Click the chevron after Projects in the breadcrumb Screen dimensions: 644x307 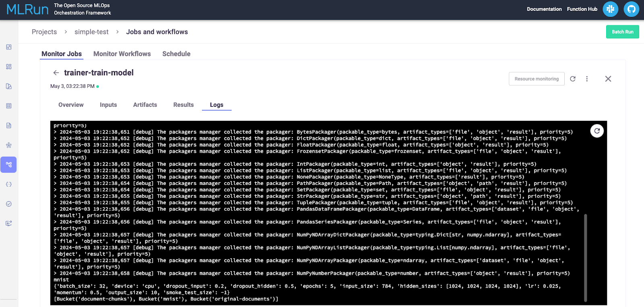pos(66,32)
